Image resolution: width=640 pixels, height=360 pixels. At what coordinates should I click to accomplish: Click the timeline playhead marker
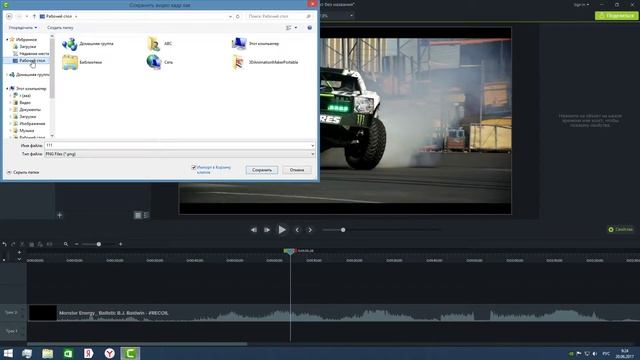pos(289,251)
